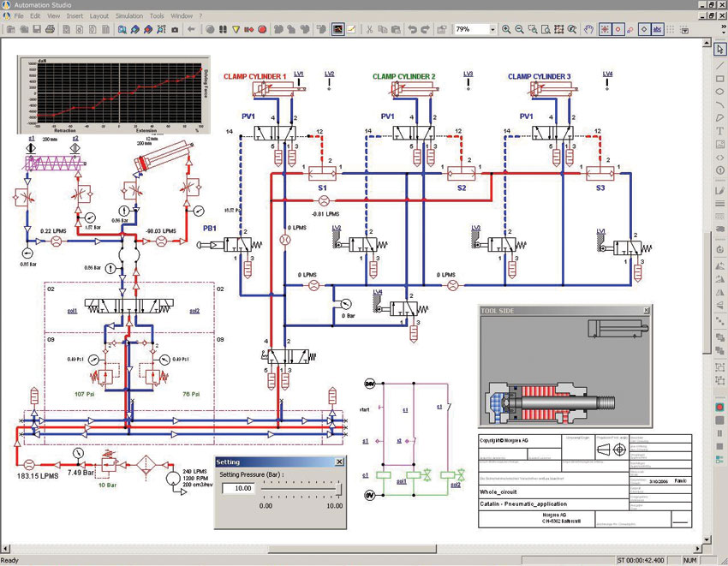Viewport: 728px width, 566px height.
Task: Close the TOOL SIDE window
Action: 647,310
